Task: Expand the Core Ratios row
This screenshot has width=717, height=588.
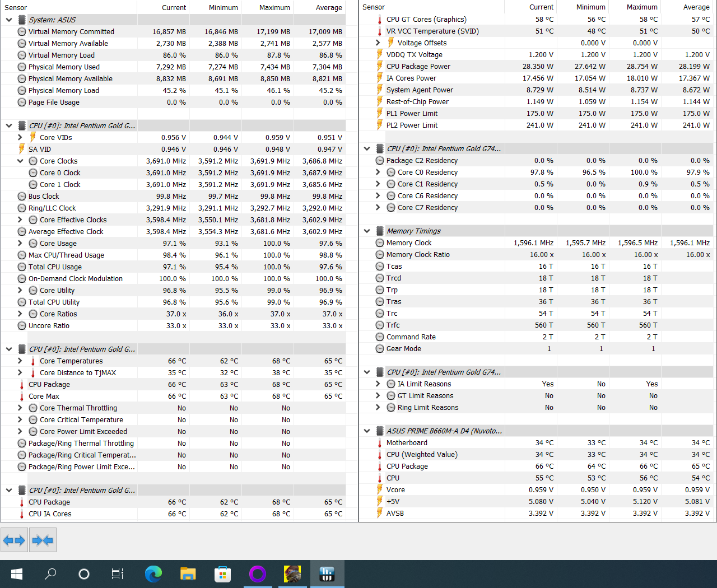Action: coord(20,314)
